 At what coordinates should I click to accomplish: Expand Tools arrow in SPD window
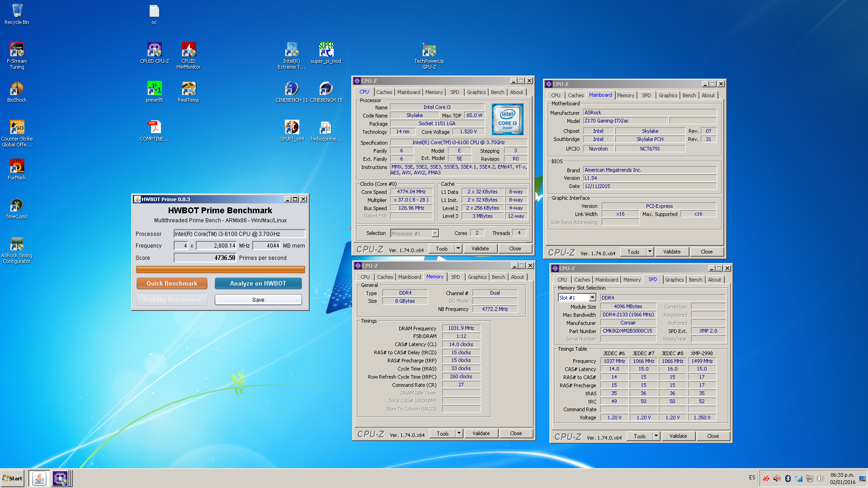click(x=656, y=436)
